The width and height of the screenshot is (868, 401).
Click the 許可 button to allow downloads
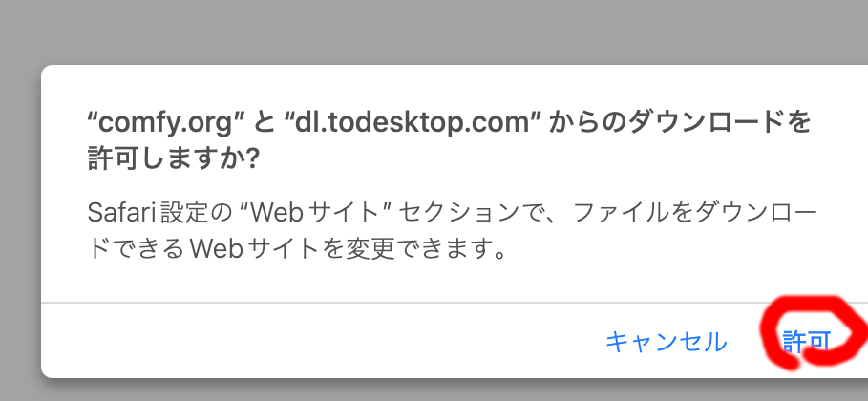[x=807, y=342]
